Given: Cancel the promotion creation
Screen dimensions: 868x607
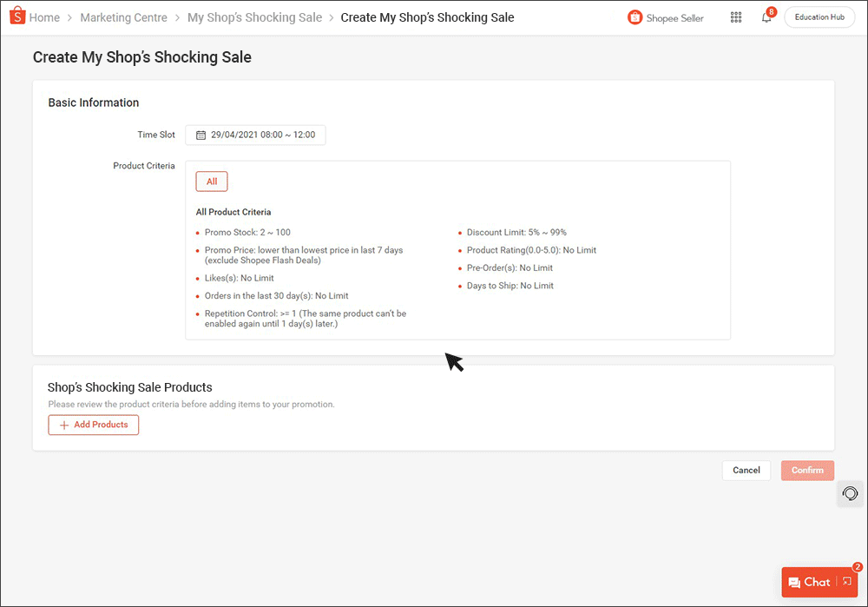Looking at the screenshot, I should coord(746,470).
